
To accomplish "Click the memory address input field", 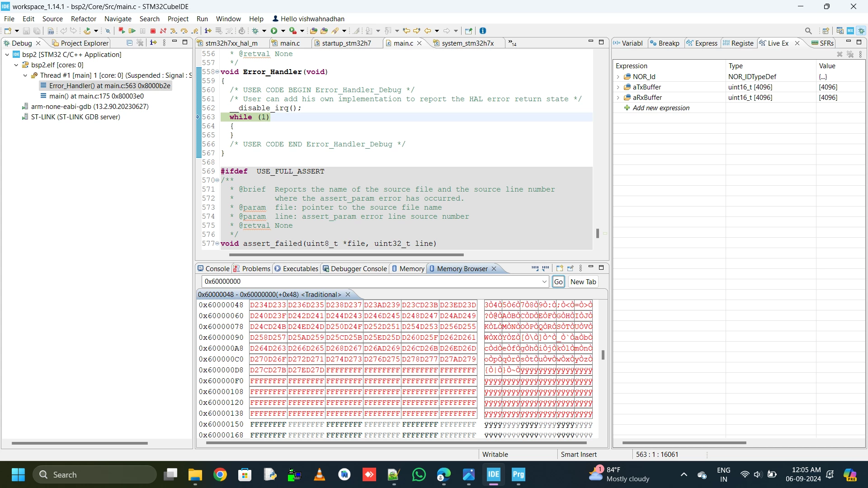I will pyautogui.click(x=375, y=282).
